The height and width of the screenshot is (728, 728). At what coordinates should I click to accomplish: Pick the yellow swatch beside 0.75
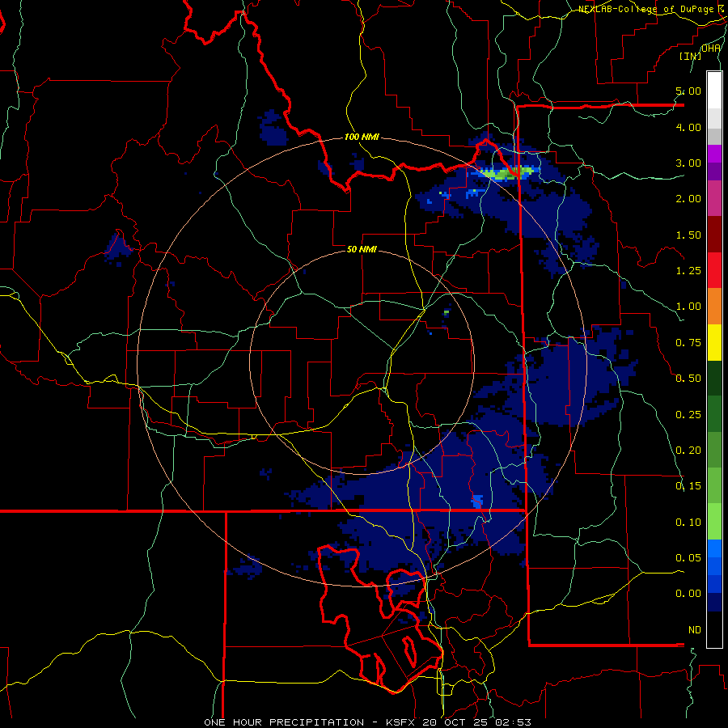pyautogui.click(x=714, y=342)
